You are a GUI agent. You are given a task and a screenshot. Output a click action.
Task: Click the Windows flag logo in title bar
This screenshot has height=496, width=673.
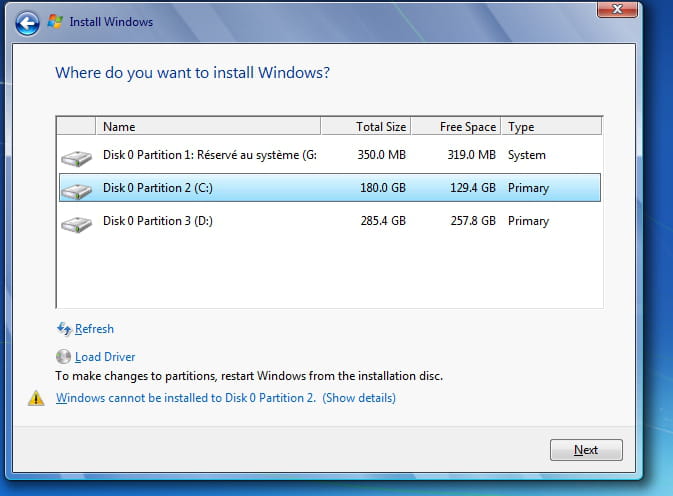pos(55,21)
